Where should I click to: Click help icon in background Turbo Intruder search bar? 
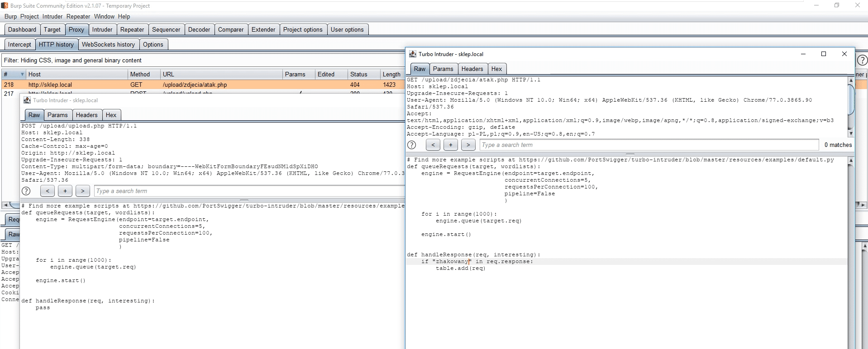tap(26, 191)
